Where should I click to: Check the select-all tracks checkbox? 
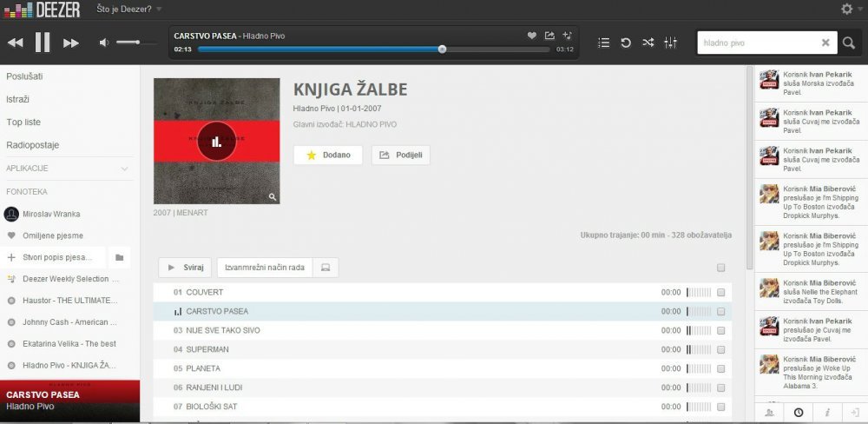720,268
